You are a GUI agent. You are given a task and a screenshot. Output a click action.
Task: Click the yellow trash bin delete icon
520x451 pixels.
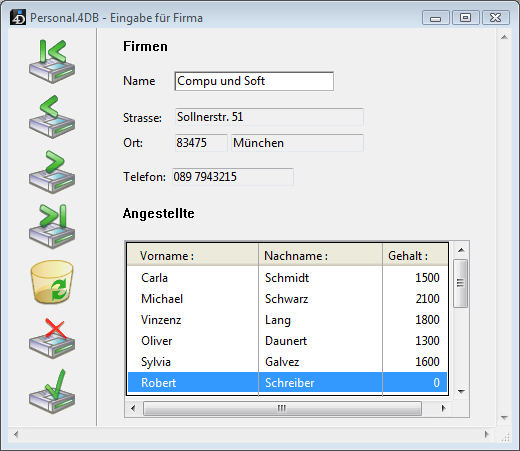[x=52, y=282]
